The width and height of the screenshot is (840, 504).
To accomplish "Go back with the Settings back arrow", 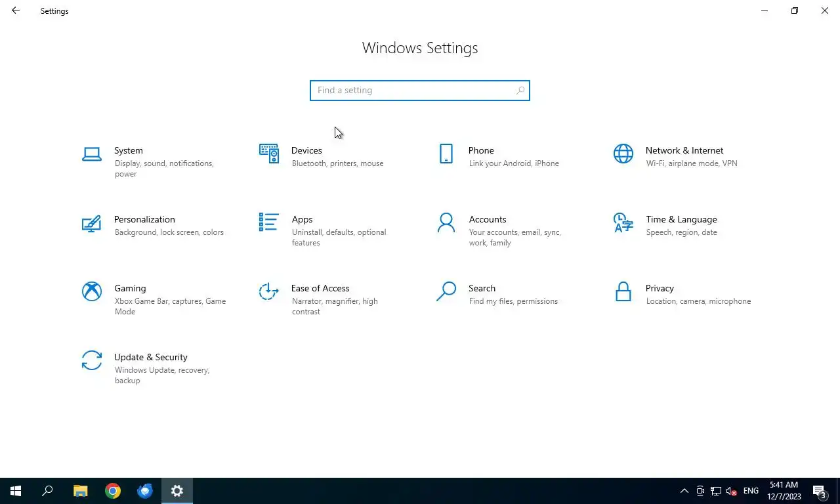I will [x=16, y=10].
